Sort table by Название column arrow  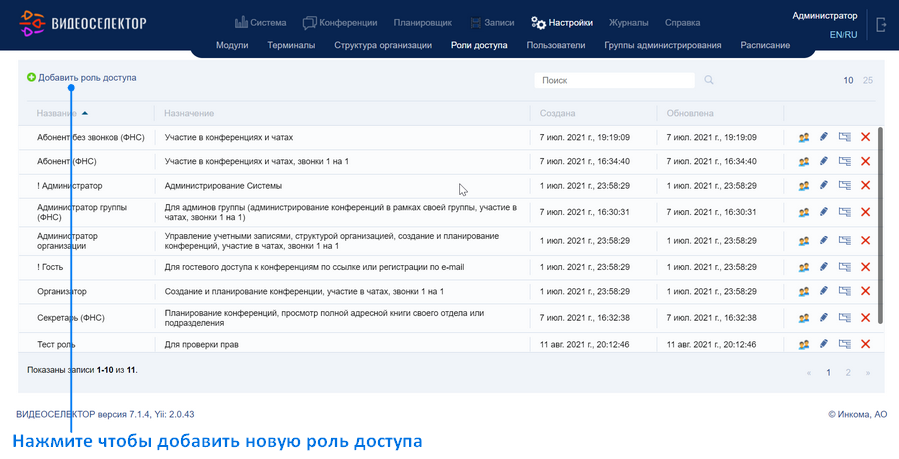click(x=85, y=113)
